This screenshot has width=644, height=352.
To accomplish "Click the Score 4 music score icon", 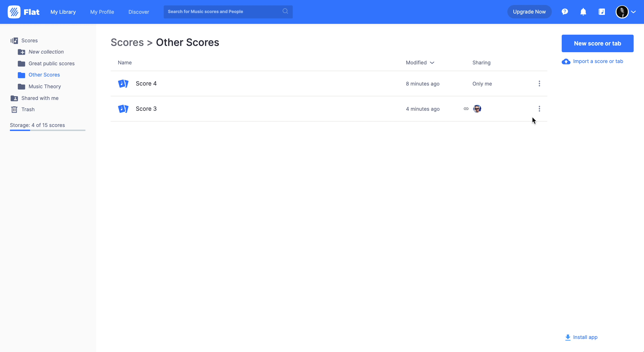I will (123, 83).
